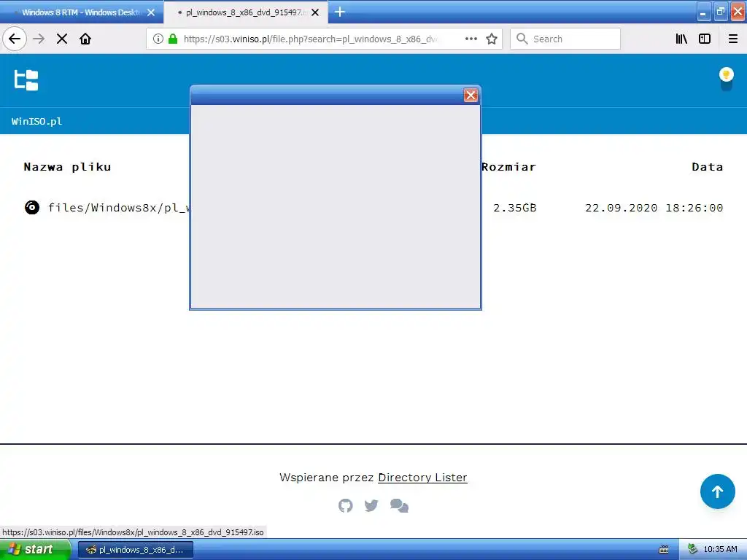Sort by Nazwa pliku column
Image resolution: width=747 pixels, height=560 pixels.
pos(67,167)
